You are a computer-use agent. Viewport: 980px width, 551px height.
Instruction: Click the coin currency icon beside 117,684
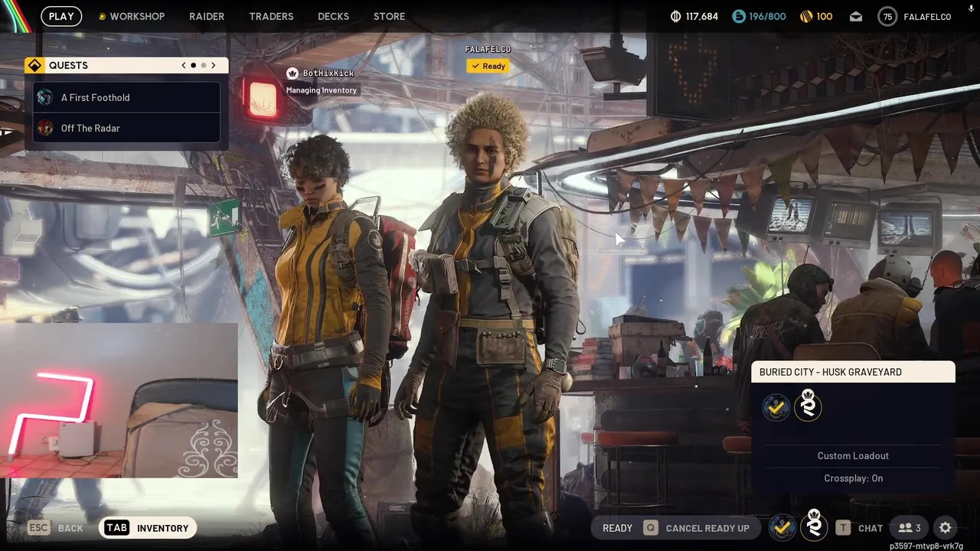click(675, 16)
